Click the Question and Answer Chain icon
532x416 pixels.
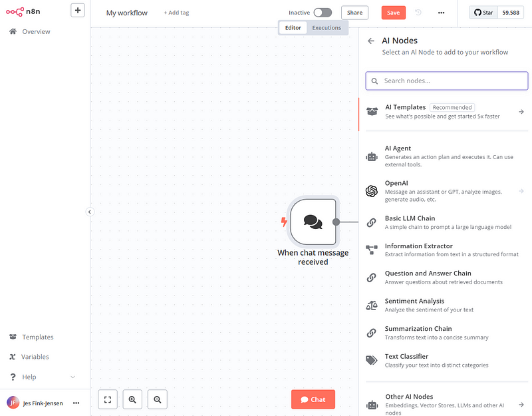tap(372, 278)
